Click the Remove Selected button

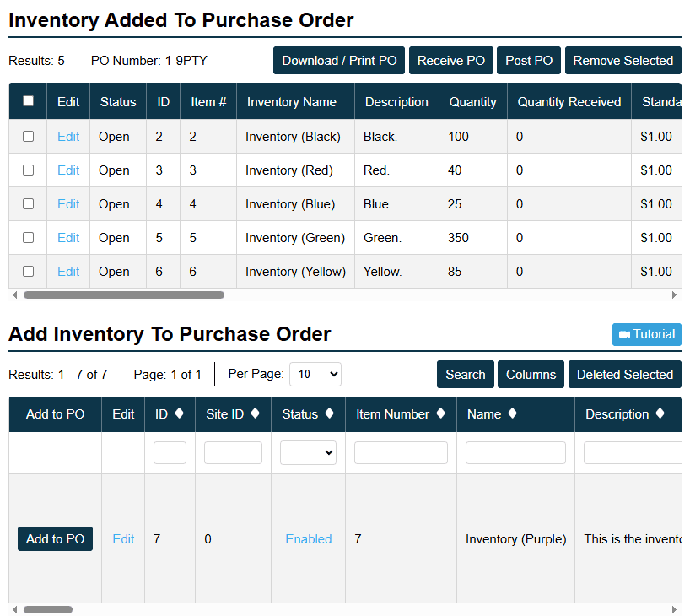(623, 60)
